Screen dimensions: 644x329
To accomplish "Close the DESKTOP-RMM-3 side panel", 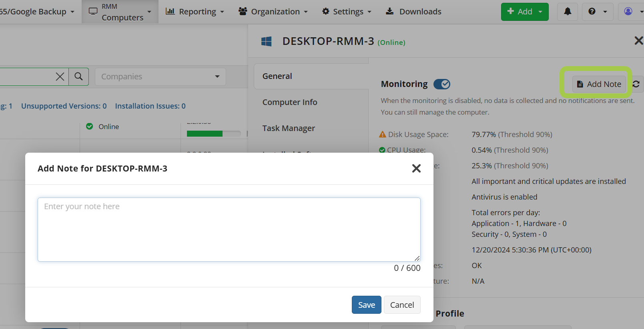I will click(638, 40).
